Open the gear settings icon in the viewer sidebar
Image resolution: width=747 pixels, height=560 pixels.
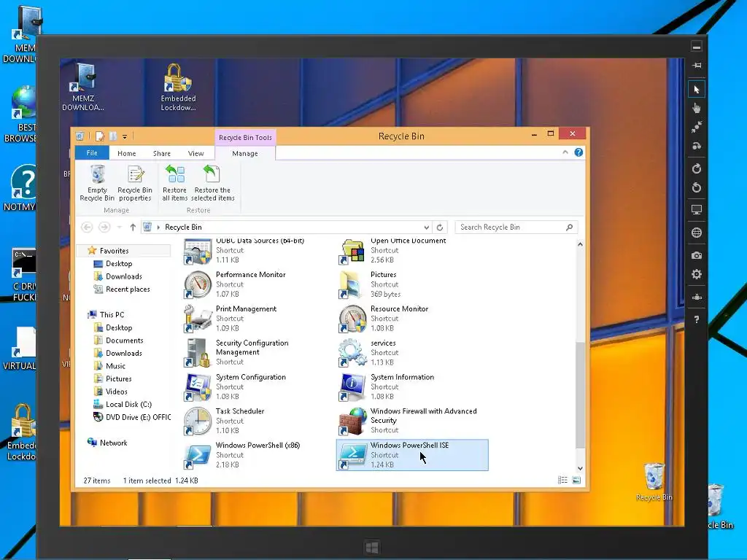pyautogui.click(x=697, y=274)
